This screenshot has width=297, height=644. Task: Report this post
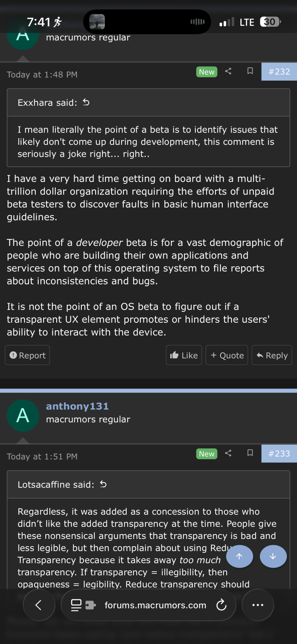pos(27,355)
